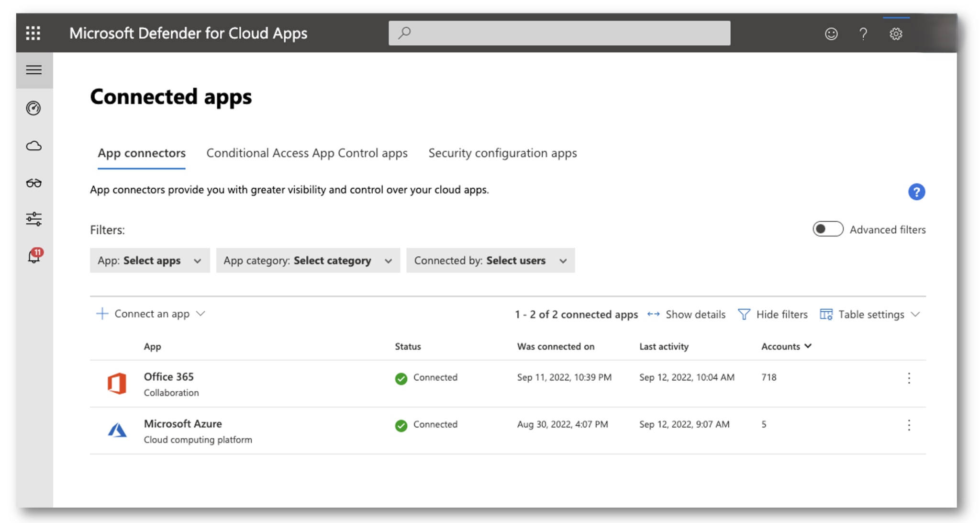Click the green Connected checkmark for Office 365
Screen dimensions: 980x523
[x=401, y=378]
